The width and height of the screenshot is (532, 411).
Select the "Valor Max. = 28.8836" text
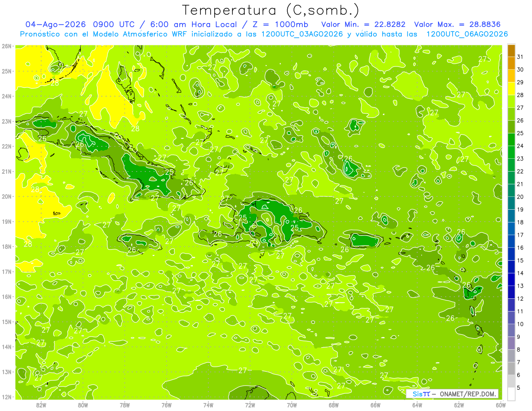(457, 24)
